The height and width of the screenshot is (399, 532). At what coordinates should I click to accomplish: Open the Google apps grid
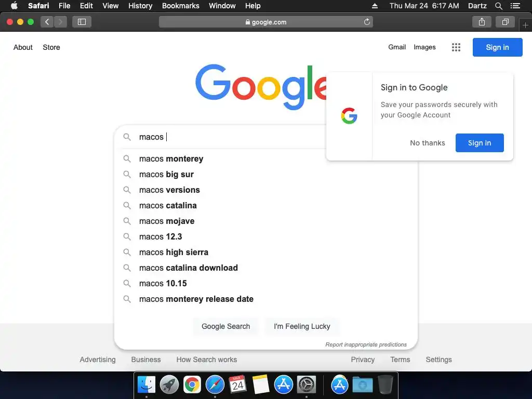[x=456, y=47]
